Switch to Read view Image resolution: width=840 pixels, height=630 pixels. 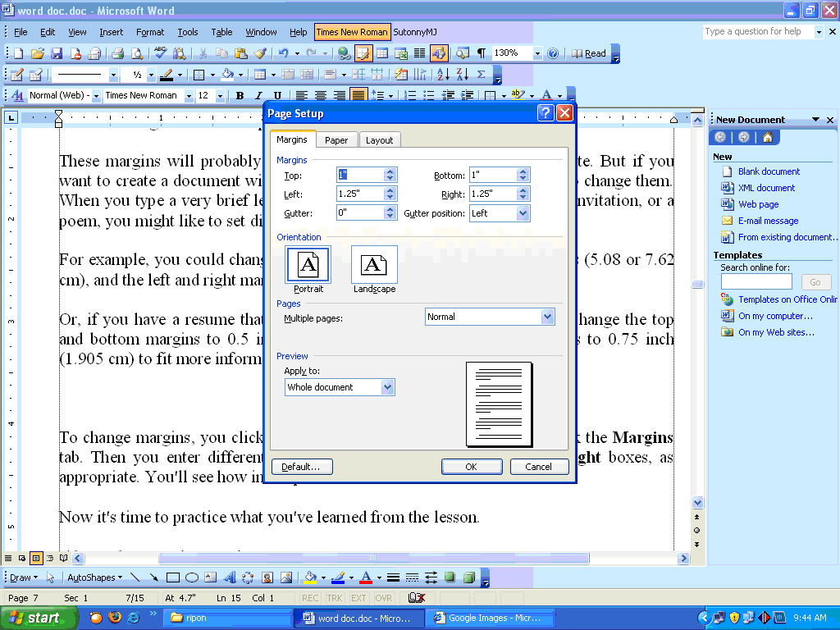coord(590,52)
